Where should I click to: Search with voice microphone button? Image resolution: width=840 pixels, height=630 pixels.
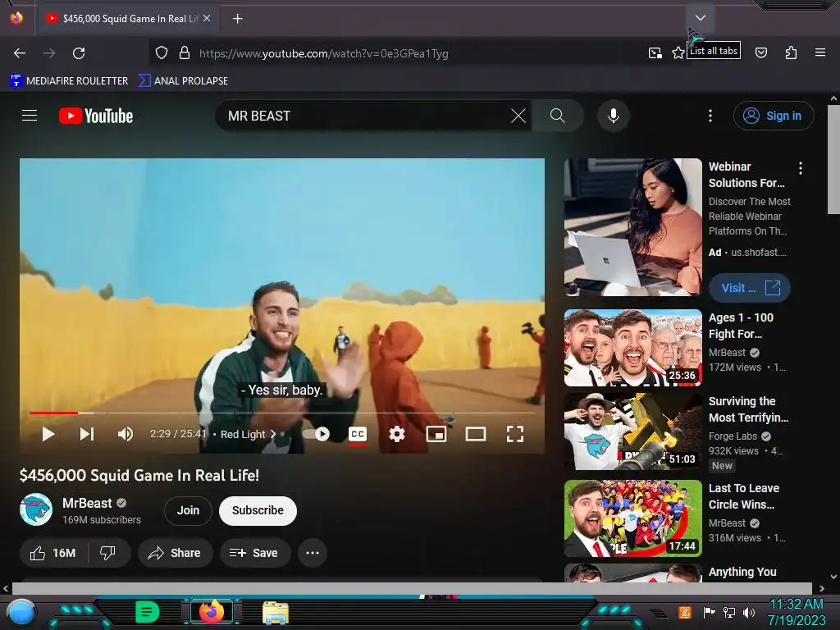[614, 116]
